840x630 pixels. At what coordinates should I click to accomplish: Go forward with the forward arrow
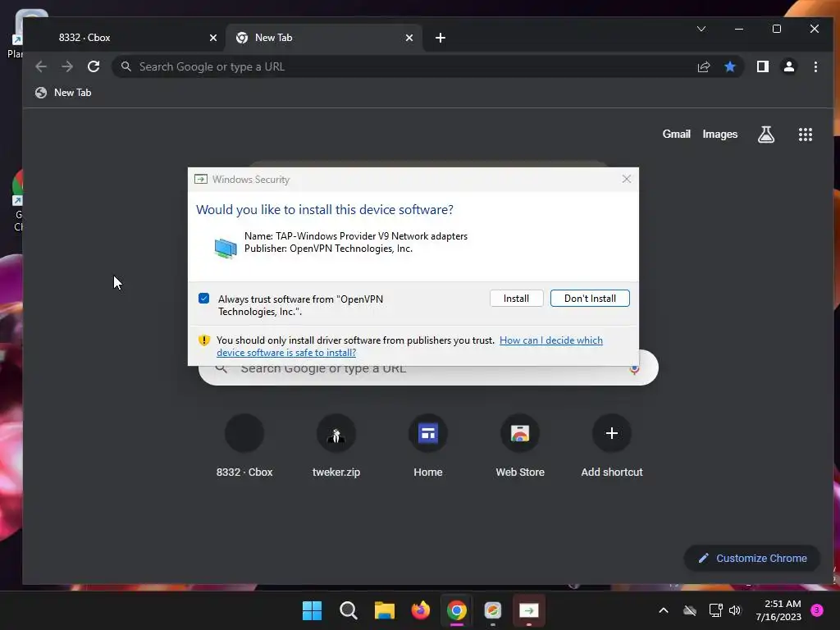(x=67, y=66)
